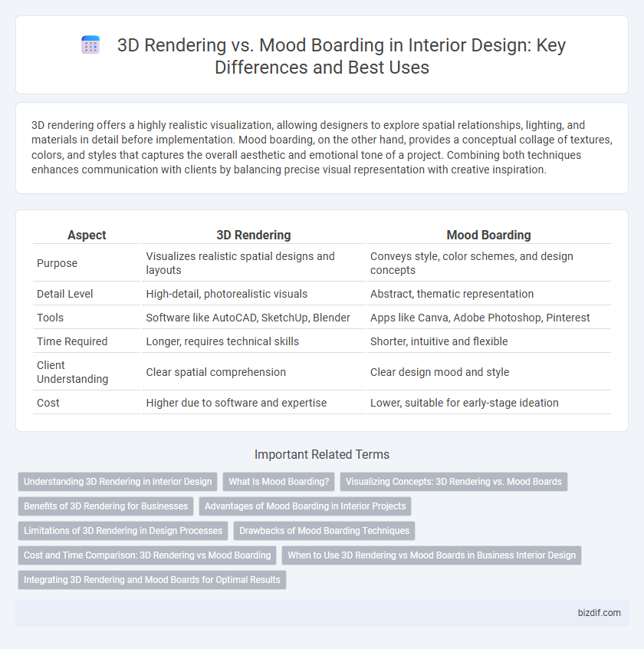The width and height of the screenshot is (644, 649).
Task: Select 'Drawbacks of Mood Boarding Techniques' tag
Action: coord(324,531)
